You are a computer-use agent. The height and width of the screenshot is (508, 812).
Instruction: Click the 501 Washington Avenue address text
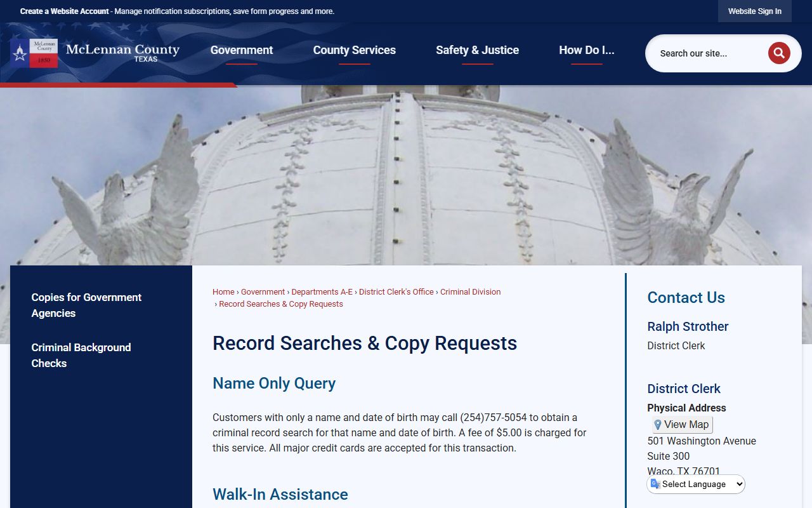coord(702,441)
